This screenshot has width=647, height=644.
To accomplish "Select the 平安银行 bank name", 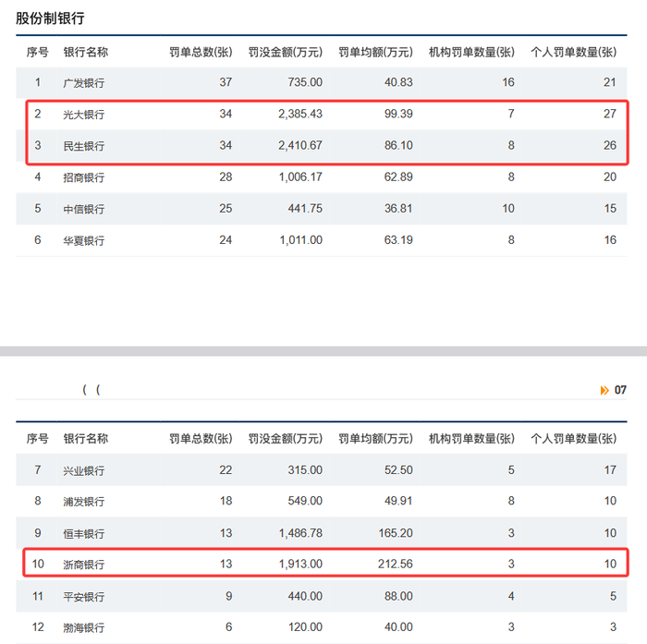I will coord(84,597).
